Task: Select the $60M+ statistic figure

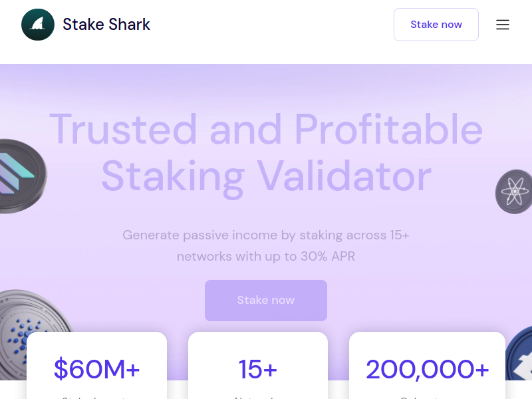Action: tap(96, 369)
